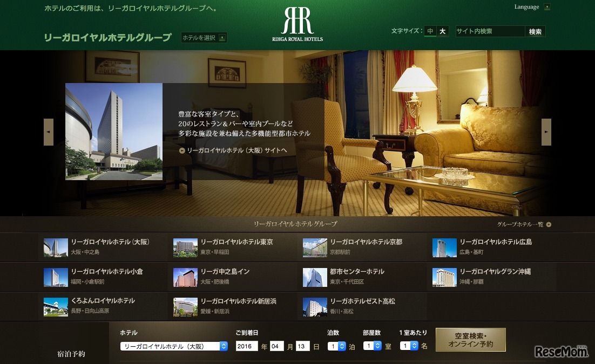Click the arrival day field 13
The height and width of the screenshot is (364, 595).
coord(303,346)
